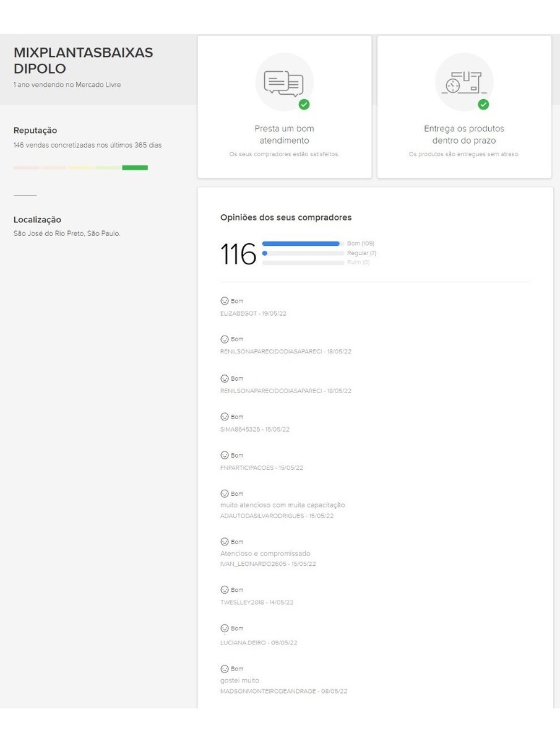This screenshot has height=743, width=560.
Task: Click green checkmark badge under chat icon
Action: [304, 105]
